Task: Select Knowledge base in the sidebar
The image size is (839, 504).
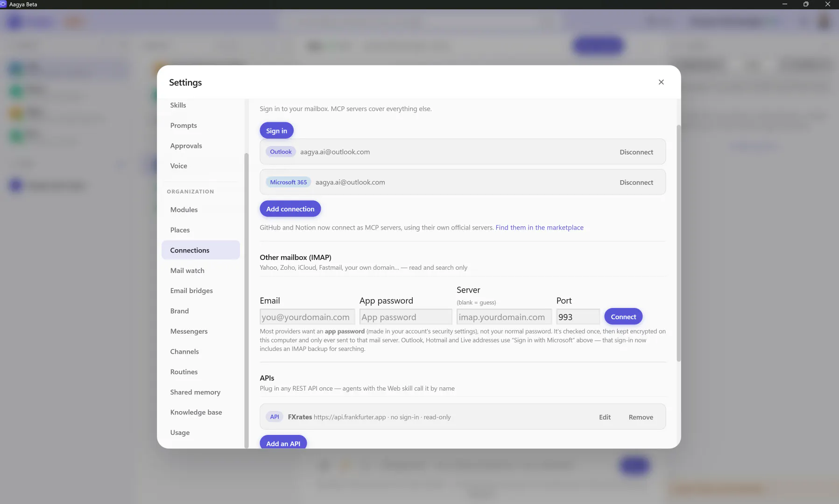Action: coord(201,412)
